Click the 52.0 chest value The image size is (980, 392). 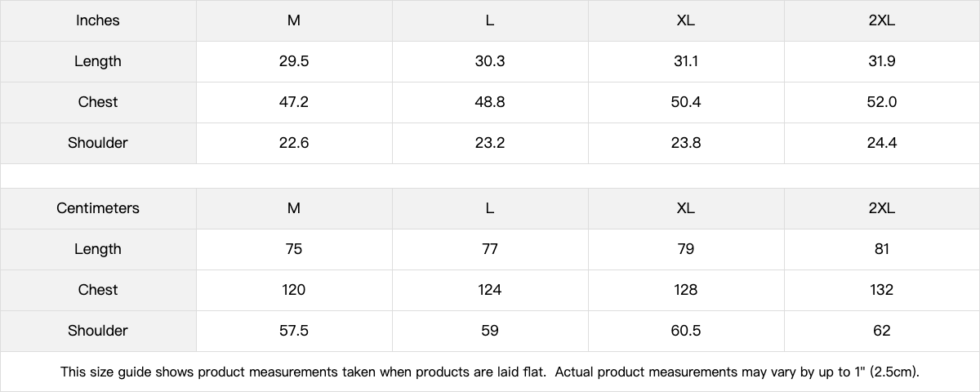[x=882, y=102]
